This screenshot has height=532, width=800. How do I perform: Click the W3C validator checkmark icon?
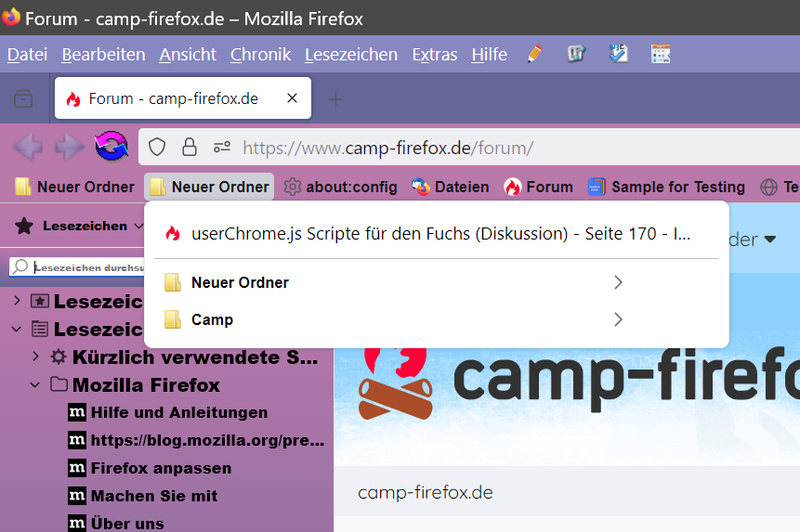coord(619,54)
